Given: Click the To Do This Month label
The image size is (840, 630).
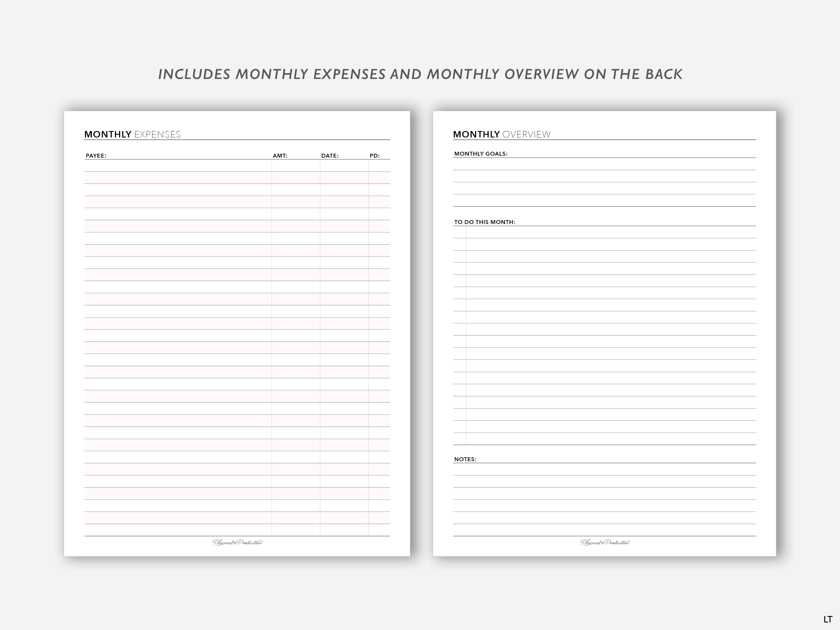Looking at the screenshot, I should point(485,222).
